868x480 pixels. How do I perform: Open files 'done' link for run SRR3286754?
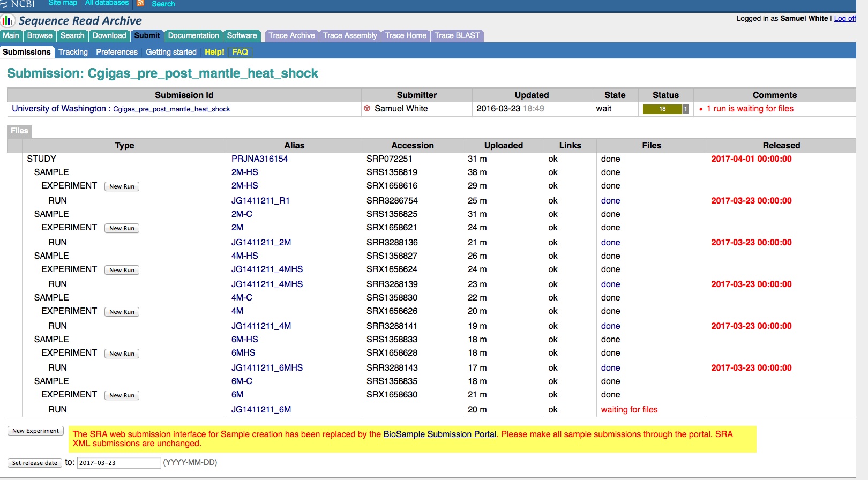tap(610, 201)
